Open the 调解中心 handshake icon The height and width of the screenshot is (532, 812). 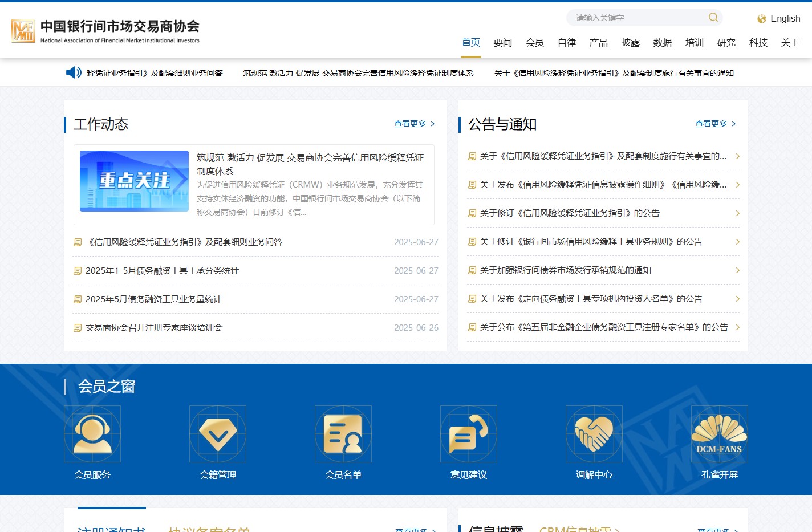[x=594, y=434]
